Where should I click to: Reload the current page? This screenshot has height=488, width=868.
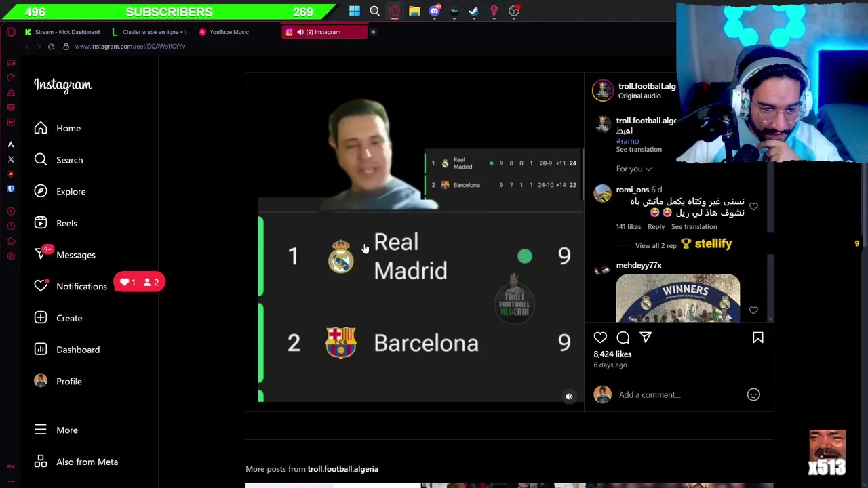pos(51,47)
